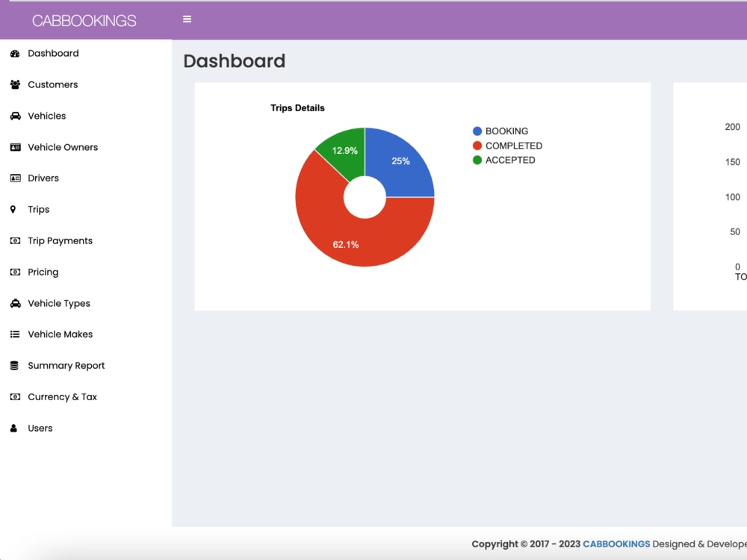Viewport: 747px width, 560px height.
Task: Click the Dashboard page heading
Action: [235, 61]
